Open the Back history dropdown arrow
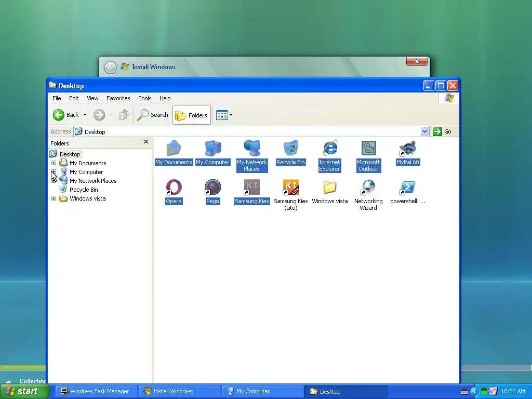Image resolution: width=532 pixels, height=399 pixels. [85, 115]
